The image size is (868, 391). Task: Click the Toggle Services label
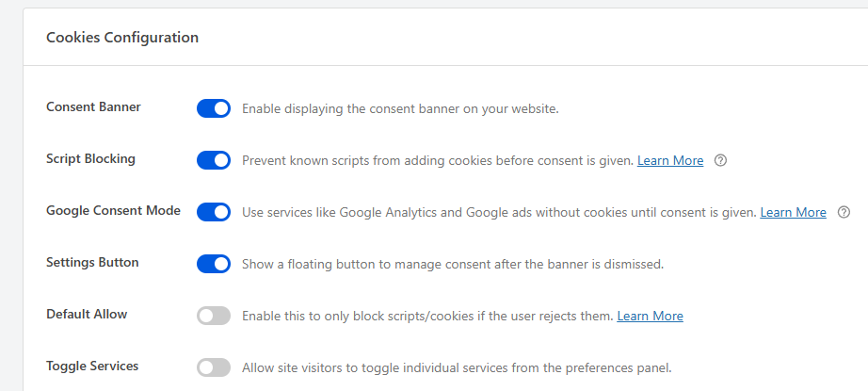click(x=92, y=366)
